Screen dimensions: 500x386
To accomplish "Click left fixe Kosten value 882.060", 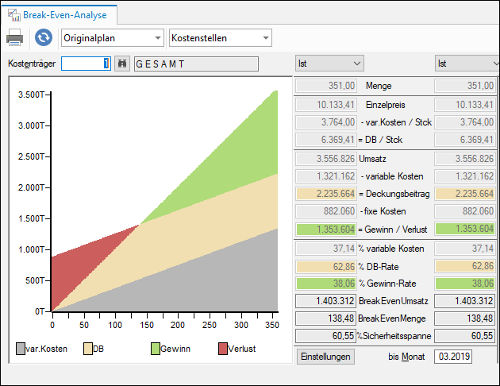I will click(x=326, y=211).
